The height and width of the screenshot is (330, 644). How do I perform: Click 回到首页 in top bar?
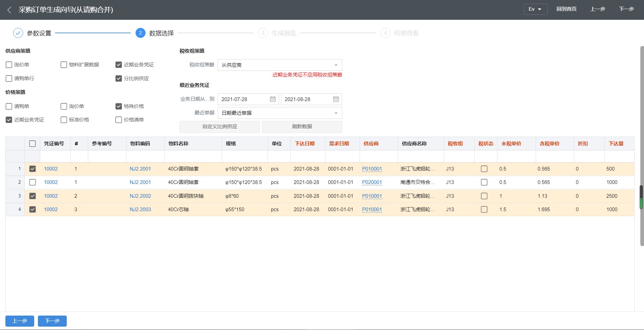(567, 9)
